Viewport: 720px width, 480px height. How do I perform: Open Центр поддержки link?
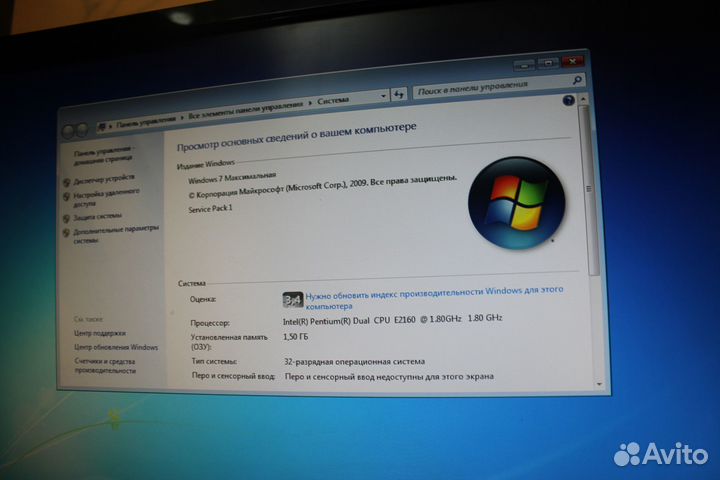tap(100, 333)
